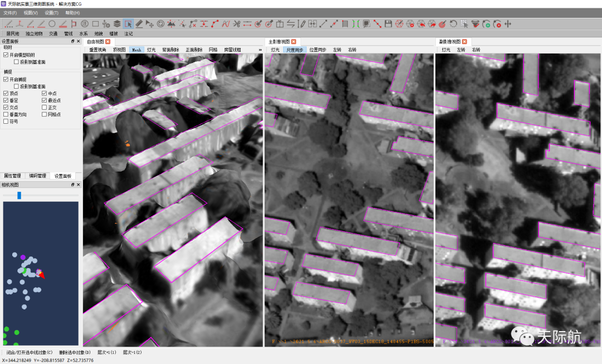This screenshot has width=602, height=364.
Task: Click the scissors cut tool
Action: (x=236, y=24)
